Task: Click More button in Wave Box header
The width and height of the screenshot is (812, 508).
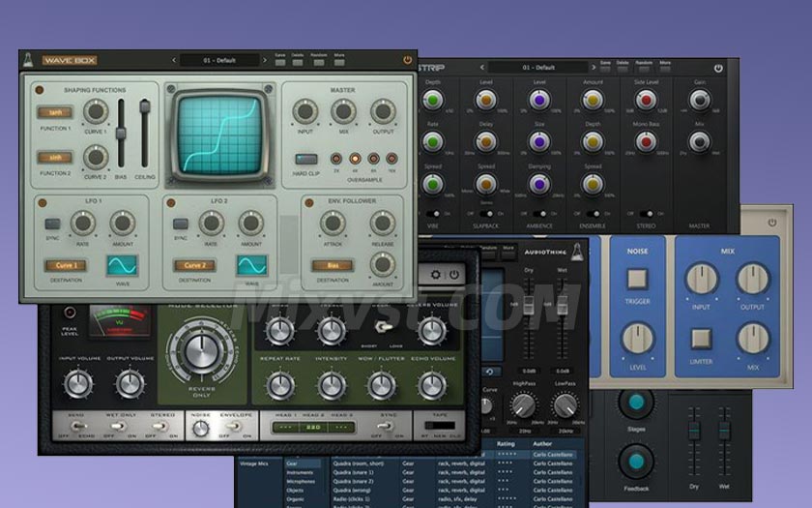Action: [339, 63]
